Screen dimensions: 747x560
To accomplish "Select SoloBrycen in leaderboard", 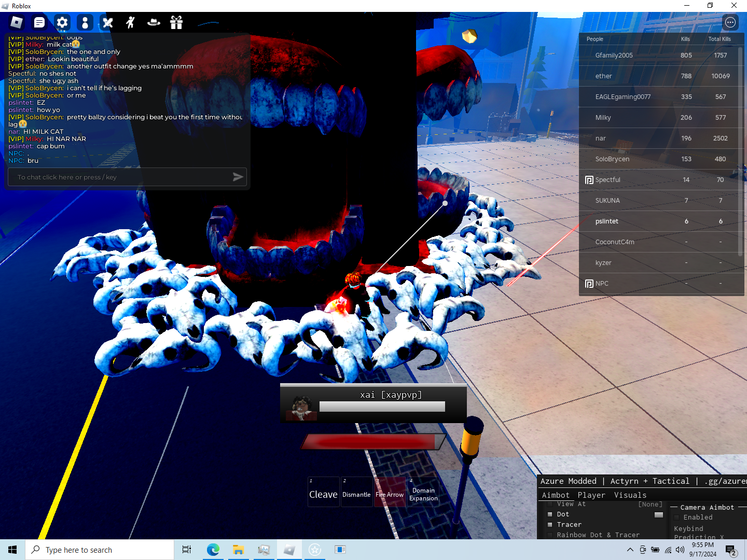I will click(661, 159).
